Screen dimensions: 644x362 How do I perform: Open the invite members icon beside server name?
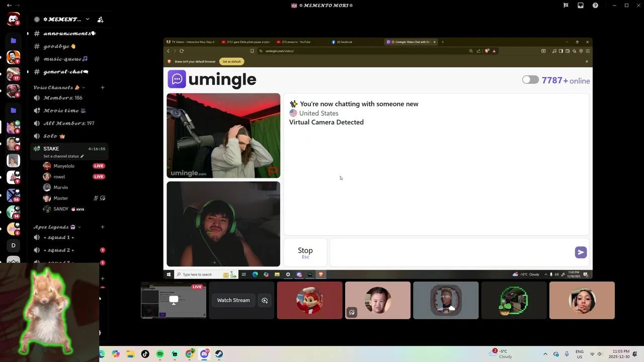point(100,20)
